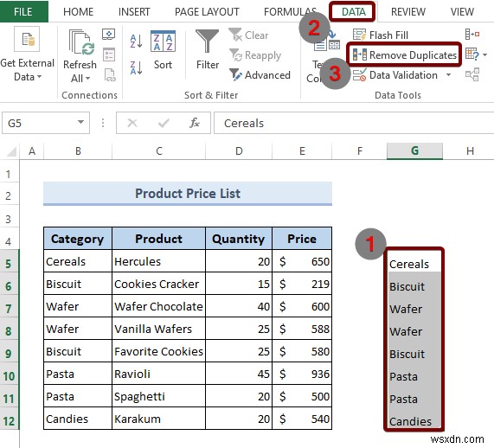Switch to the HOME ribbon tab
This screenshot has width=494, height=448.
[78, 12]
